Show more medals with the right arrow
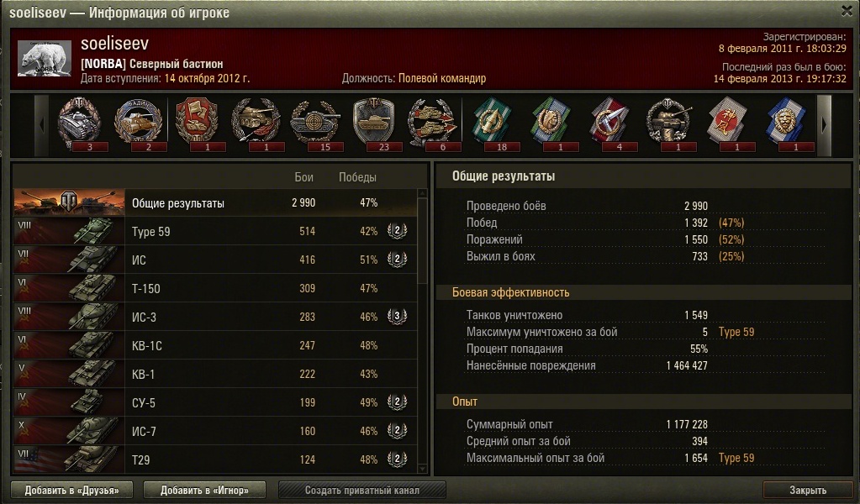The height and width of the screenshot is (504, 860). pos(824,125)
